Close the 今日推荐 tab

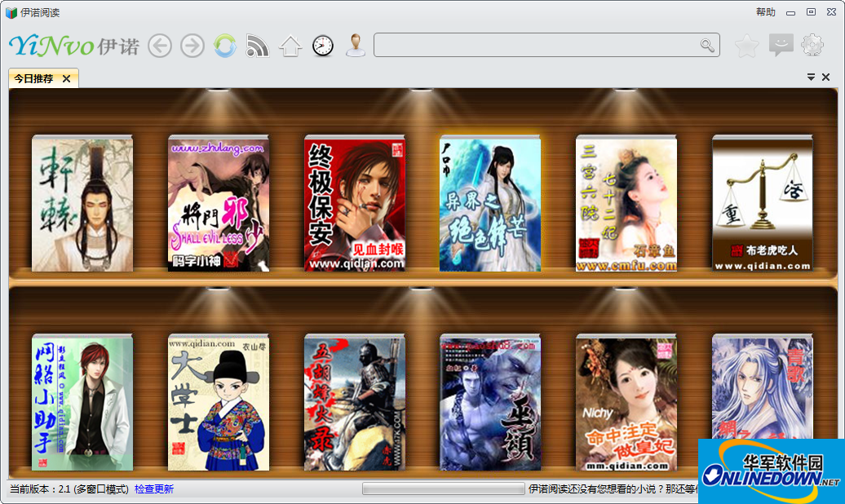66,79
